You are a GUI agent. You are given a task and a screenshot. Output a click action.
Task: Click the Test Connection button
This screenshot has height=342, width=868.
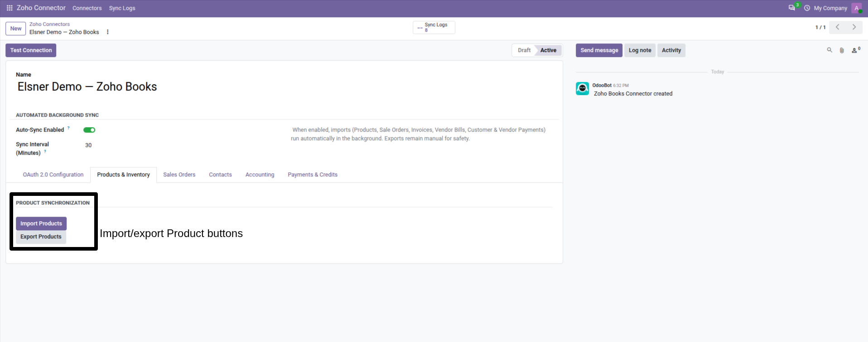(31, 50)
